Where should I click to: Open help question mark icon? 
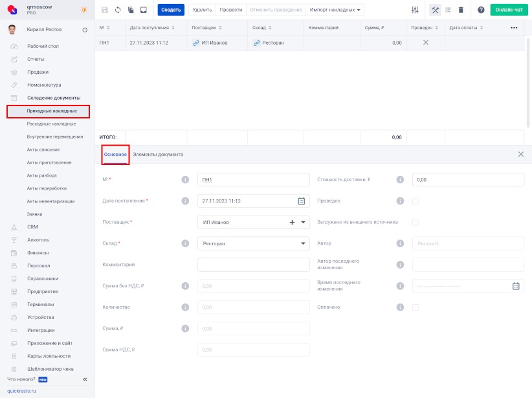click(481, 10)
